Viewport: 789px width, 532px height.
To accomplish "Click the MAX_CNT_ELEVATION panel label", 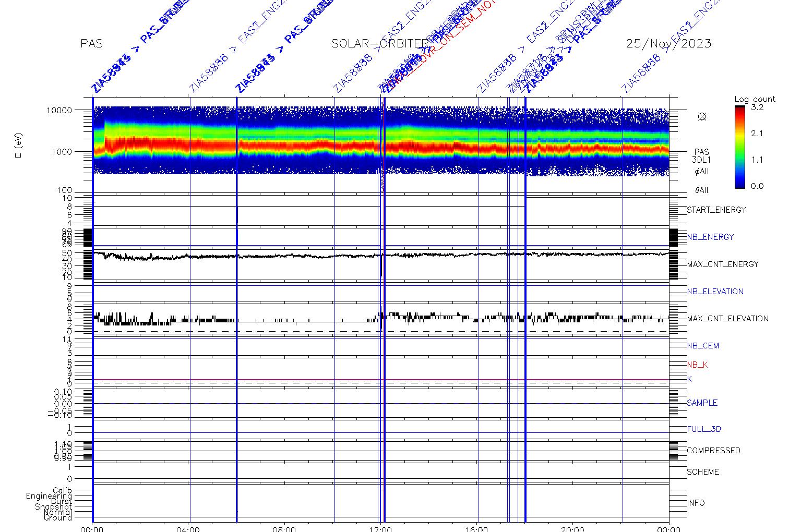I will click(727, 319).
